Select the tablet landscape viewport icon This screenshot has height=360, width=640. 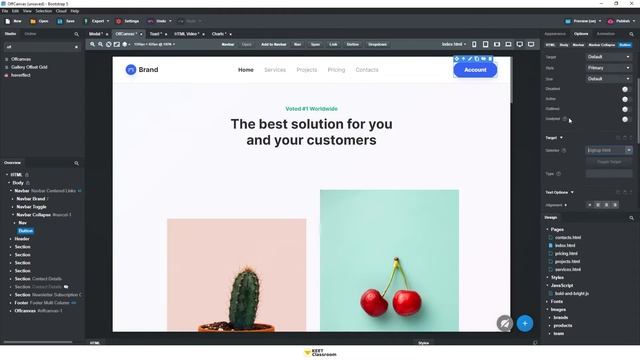tap(497, 44)
